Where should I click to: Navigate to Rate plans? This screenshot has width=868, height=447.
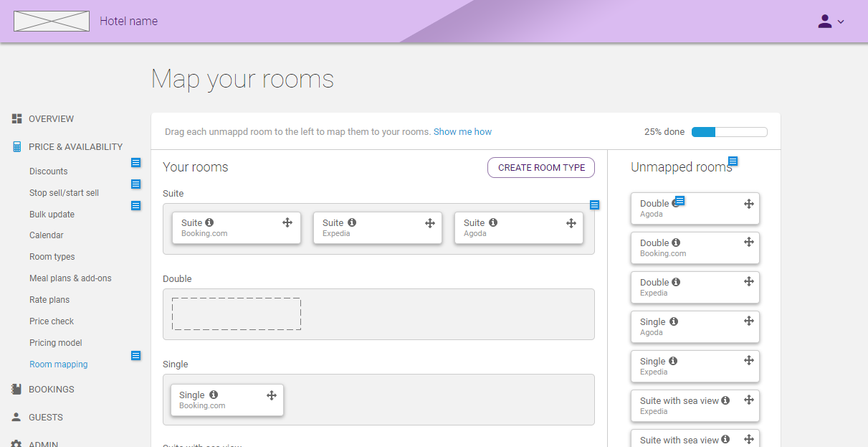tap(49, 300)
